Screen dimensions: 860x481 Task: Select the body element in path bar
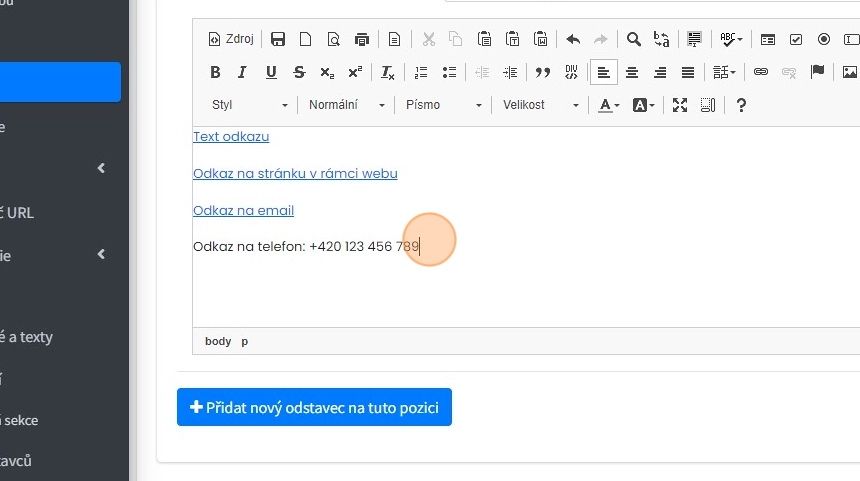[x=218, y=341]
